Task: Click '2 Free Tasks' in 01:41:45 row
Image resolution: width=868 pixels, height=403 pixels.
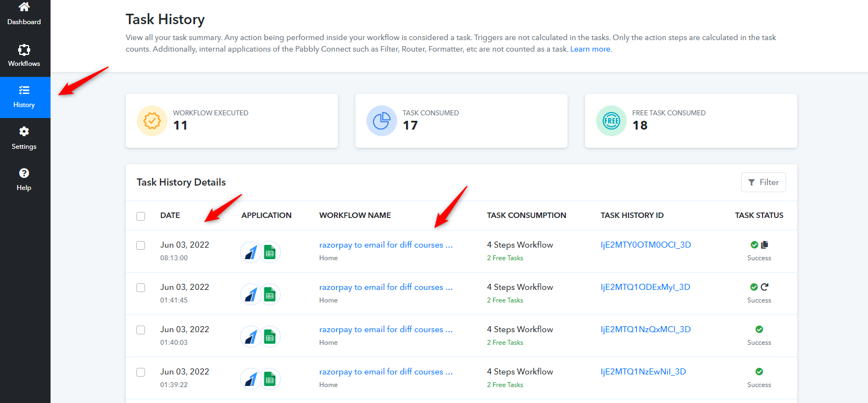Action: pyautogui.click(x=505, y=300)
